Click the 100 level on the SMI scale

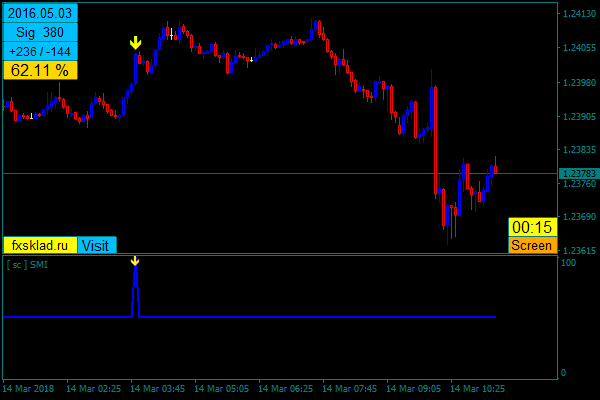tap(567, 263)
